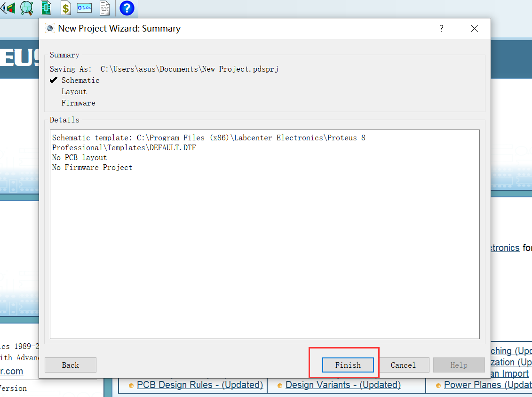Screen dimensions: 532x397
Task: Open the Power Planes link
Action: pos(488,385)
